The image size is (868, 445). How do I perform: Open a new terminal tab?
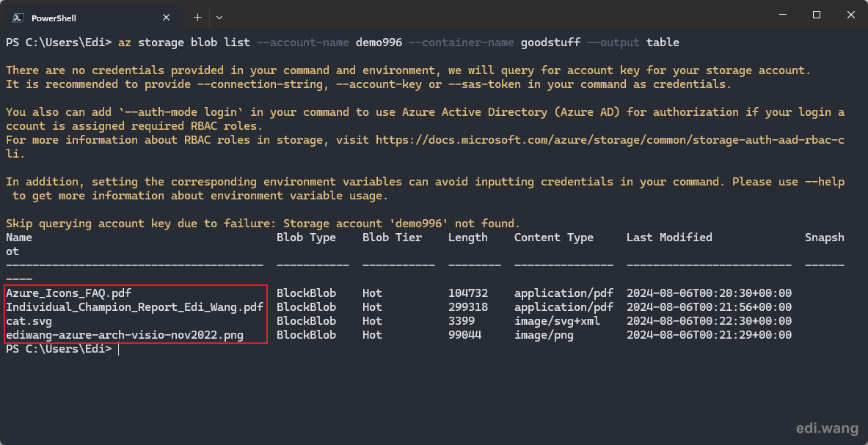click(197, 18)
